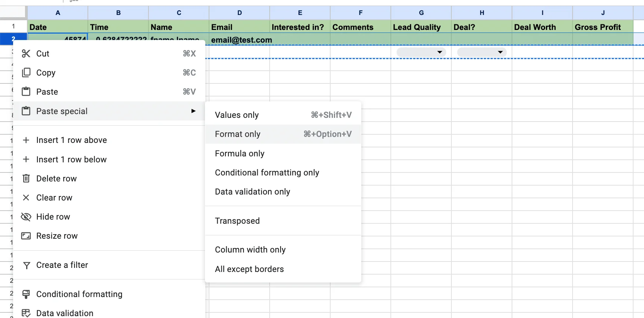Image resolution: width=644 pixels, height=318 pixels.
Task: Select column B header
Action: [x=118, y=13]
